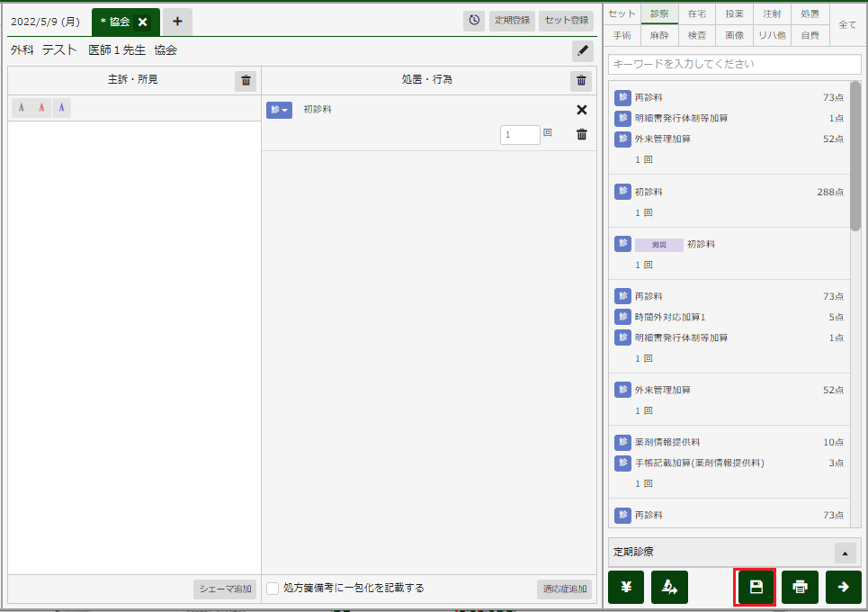This screenshot has height=612, width=868.
Task: Switch to the 手術 tab
Action: click(622, 35)
